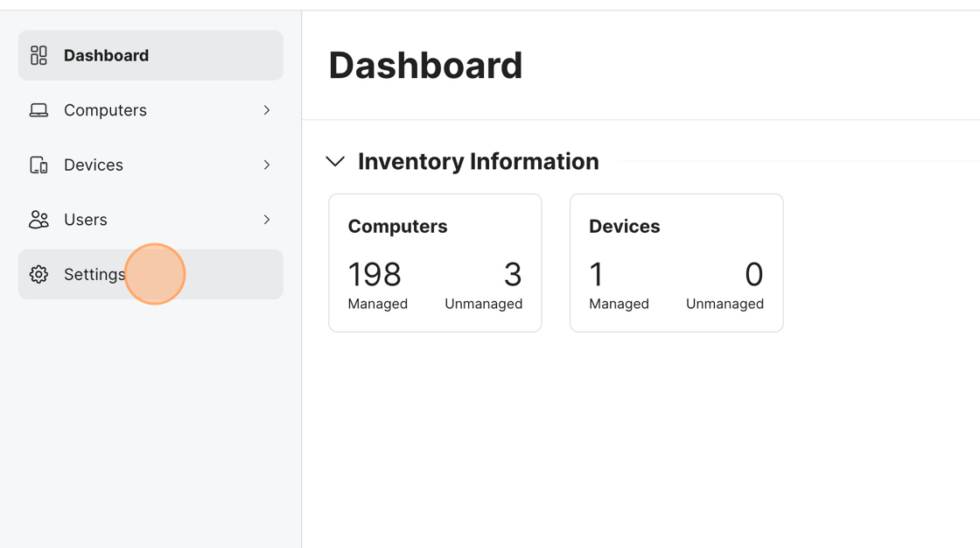
Task: Open the Dashboard sidebar item
Action: click(150, 55)
